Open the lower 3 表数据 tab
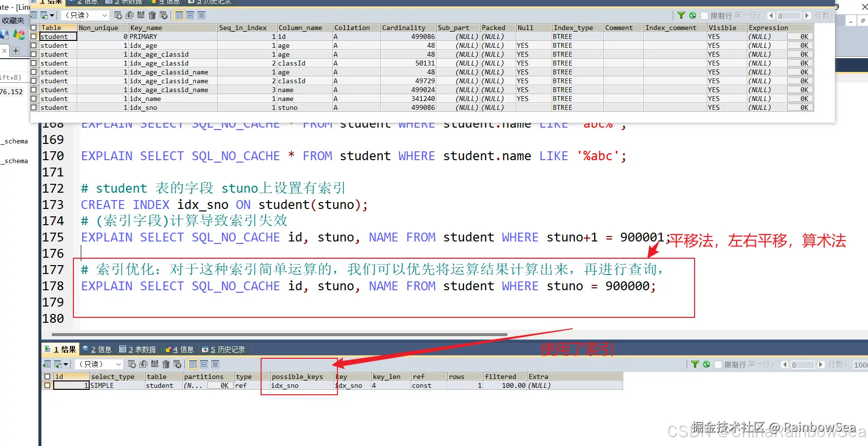The height and width of the screenshot is (446, 868). pyautogui.click(x=137, y=349)
